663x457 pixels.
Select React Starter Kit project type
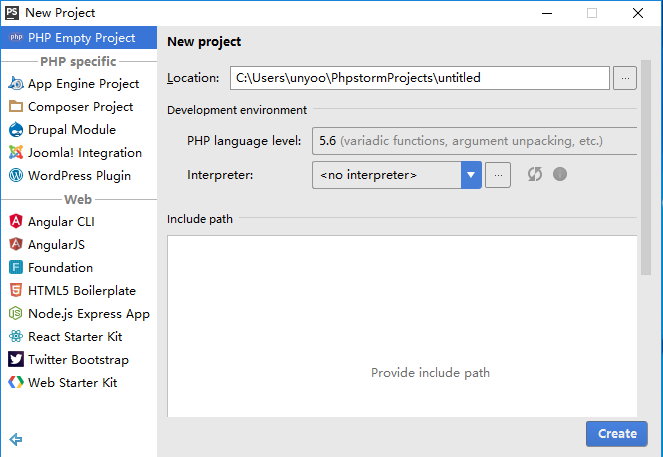(x=79, y=337)
